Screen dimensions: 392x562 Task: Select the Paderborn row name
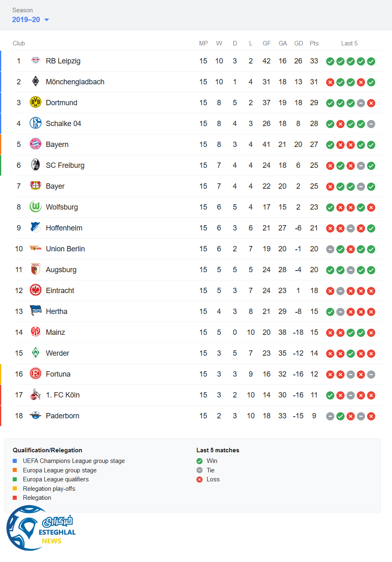(62, 416)
